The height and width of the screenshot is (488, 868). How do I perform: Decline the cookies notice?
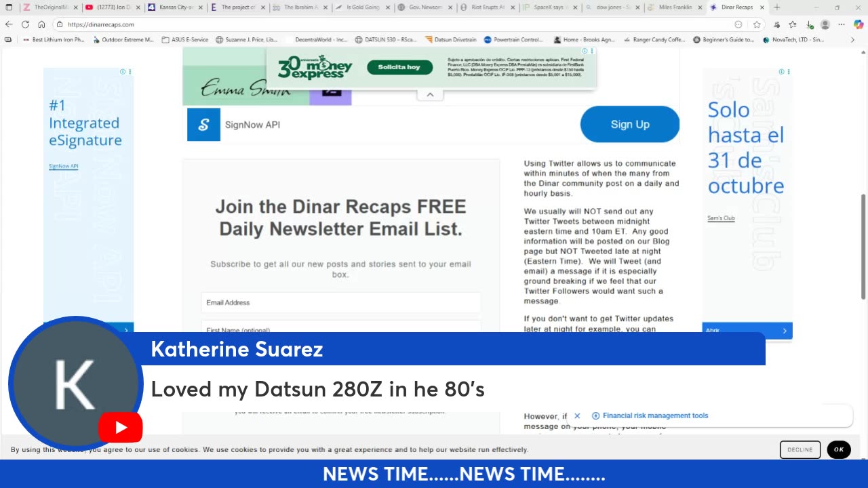[x=800, y=449]
